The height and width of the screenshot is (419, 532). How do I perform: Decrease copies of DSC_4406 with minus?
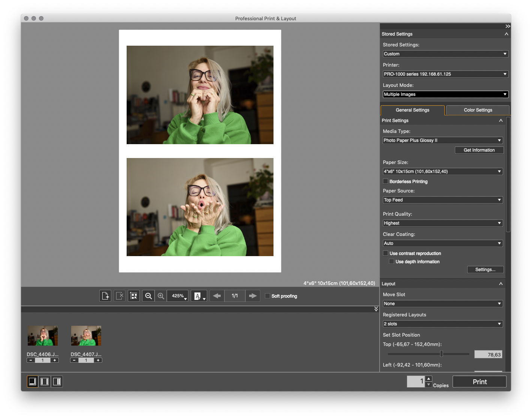pyautogui.click(x=31, y=360)
